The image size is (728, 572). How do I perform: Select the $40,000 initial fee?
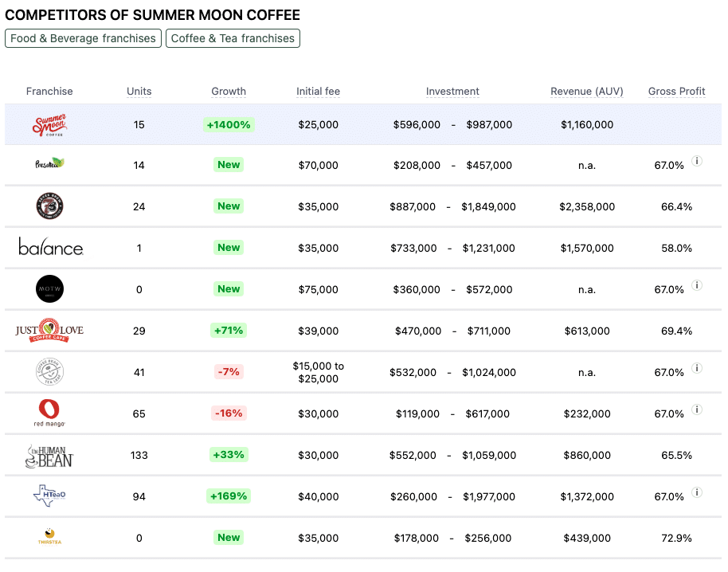(x=318, y=496)
